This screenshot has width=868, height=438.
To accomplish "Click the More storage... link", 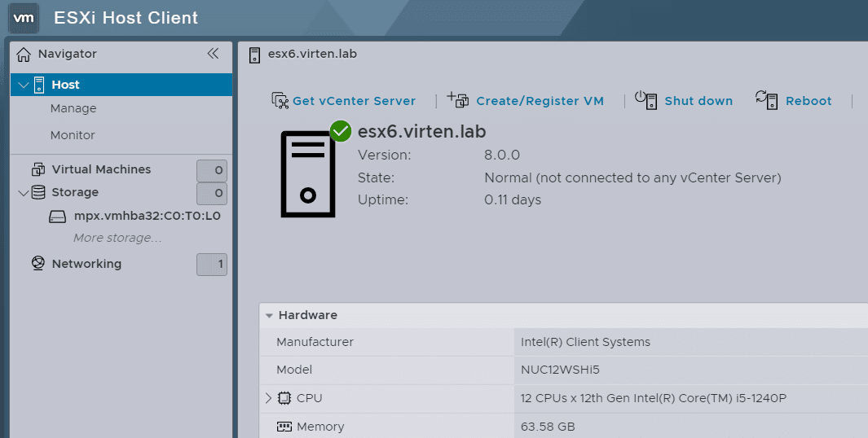I will [x=117, y=238].
